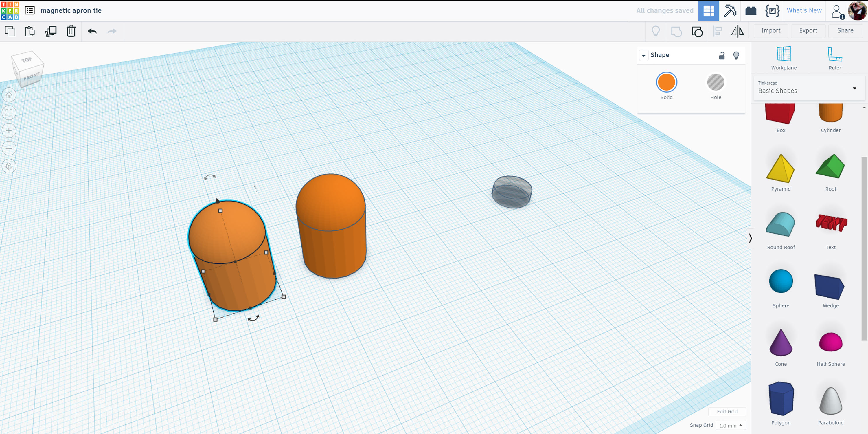Open the user profile avatar
The image size is (868, 434).
click(x=857, y=11)
